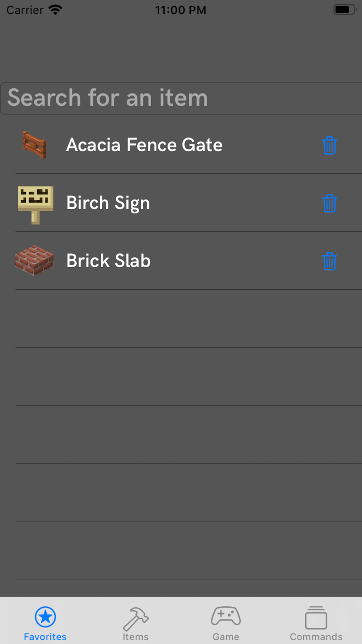This screenshot has height=644, width=362.
Task: Switch to the Items tab label
Action: (136, 637)
